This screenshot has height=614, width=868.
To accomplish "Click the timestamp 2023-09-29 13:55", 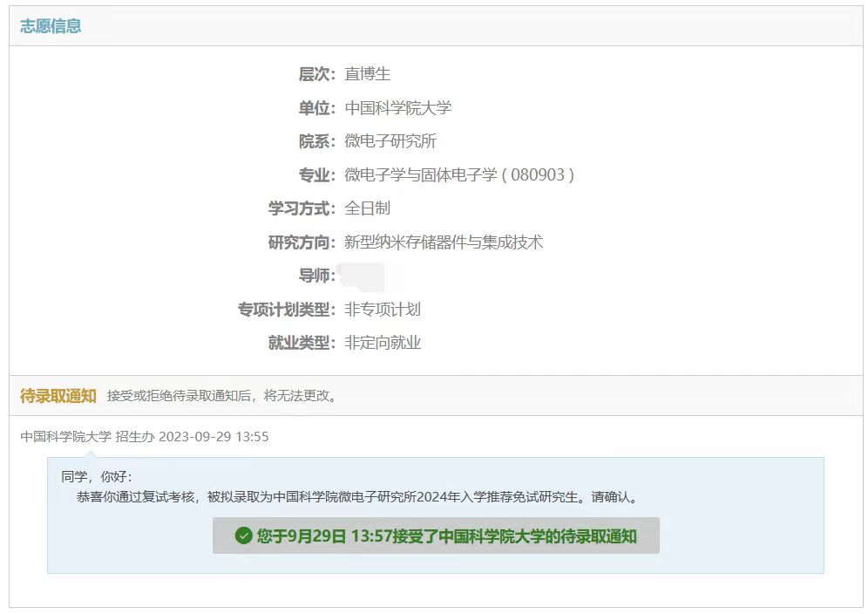I will (x=214, y=437).
